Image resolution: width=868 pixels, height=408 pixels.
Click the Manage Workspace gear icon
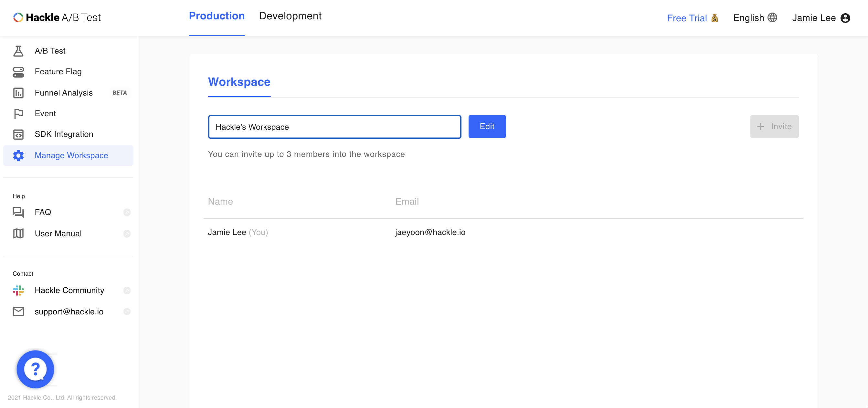pyautogui.click(x=18, y=155)
